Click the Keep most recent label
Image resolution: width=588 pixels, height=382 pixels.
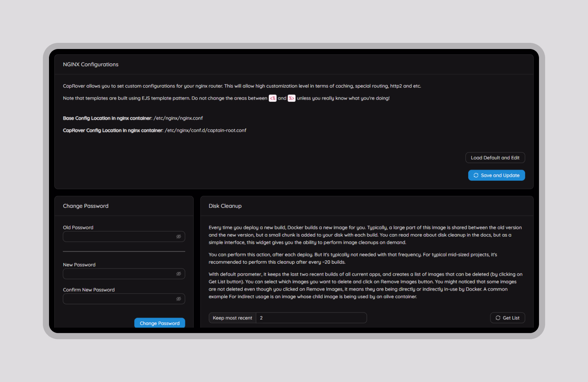232,318
